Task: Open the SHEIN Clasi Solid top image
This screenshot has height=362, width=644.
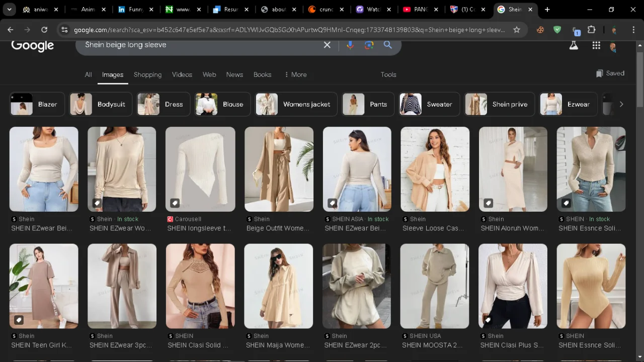Action: (x=200, y=286)
